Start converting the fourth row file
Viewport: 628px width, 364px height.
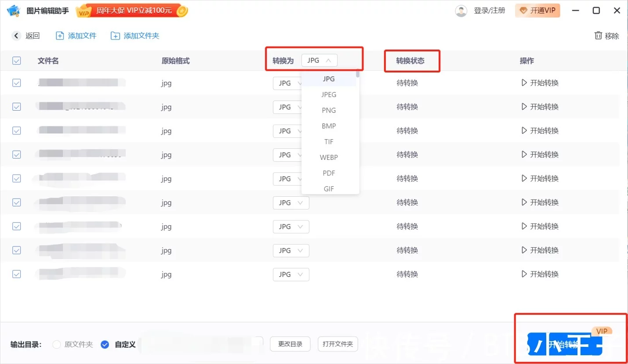[x=540, y=155]
